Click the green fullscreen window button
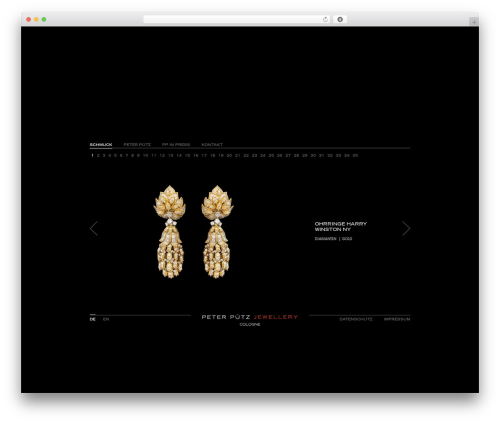The width and height of the screenshot is (500, 423). pos(44,19)
